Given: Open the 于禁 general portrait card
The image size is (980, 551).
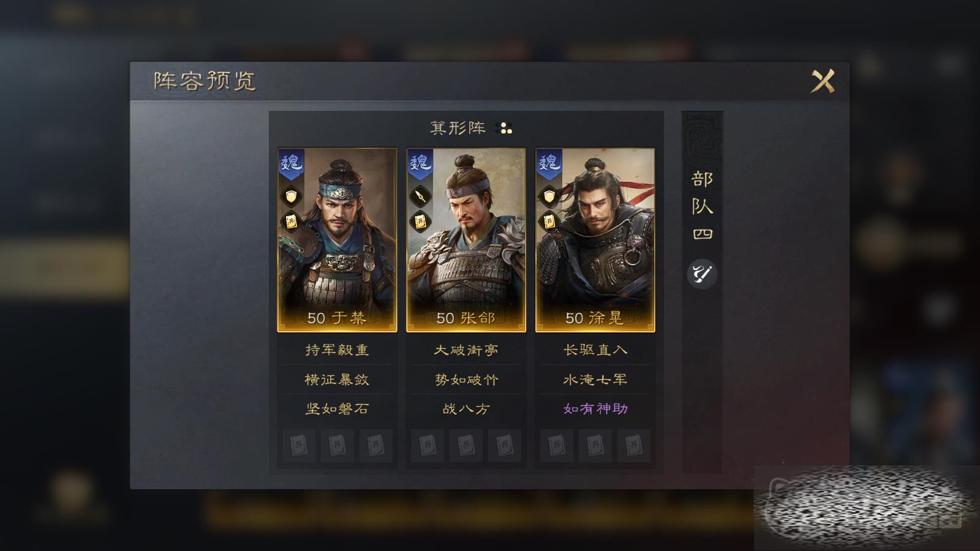Looking at the screenshot, I should (x=337, y=240).
